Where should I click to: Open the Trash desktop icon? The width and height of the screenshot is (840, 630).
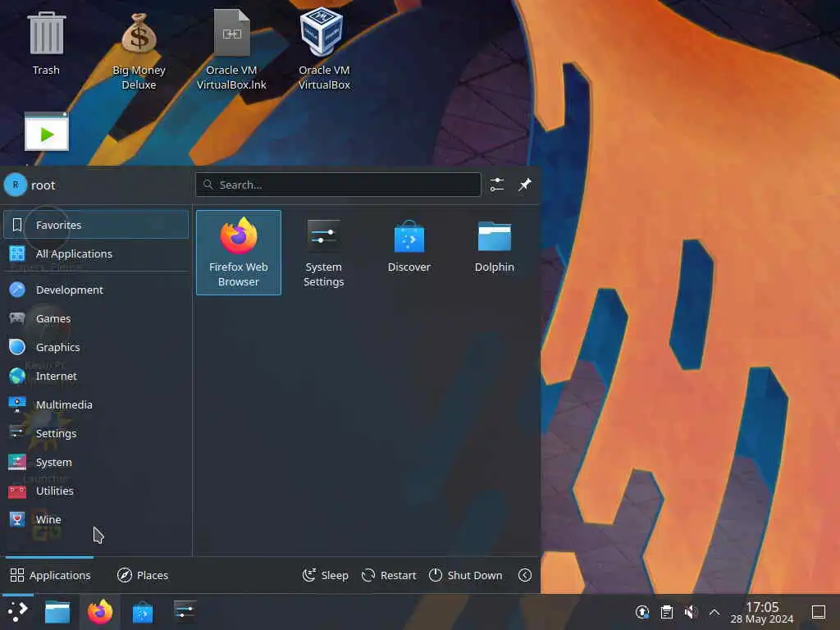[x=46, y=44]
